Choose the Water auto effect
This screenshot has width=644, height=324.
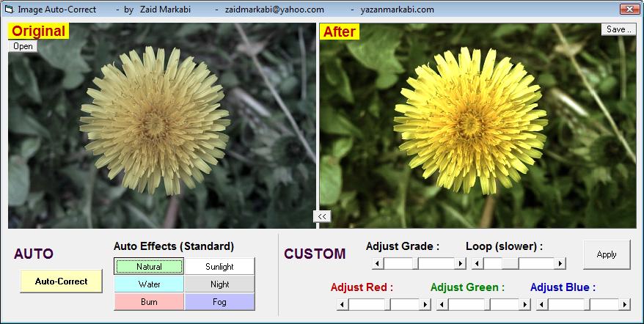[x=149, y=284]
